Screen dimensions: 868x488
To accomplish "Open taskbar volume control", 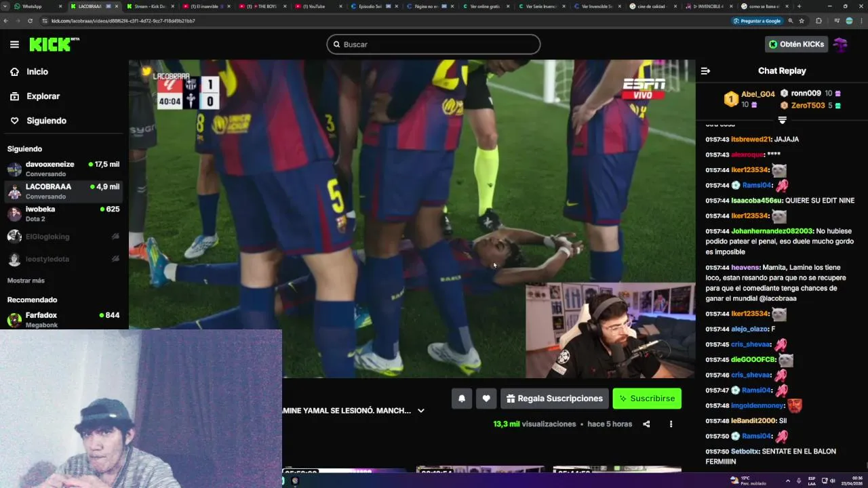I will tap(832, 481).
